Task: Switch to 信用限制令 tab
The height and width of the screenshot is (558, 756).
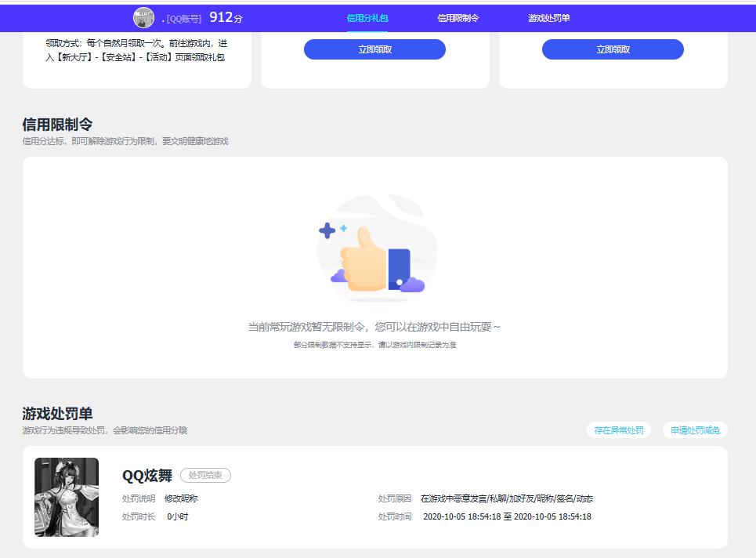Action: (458, 18)
